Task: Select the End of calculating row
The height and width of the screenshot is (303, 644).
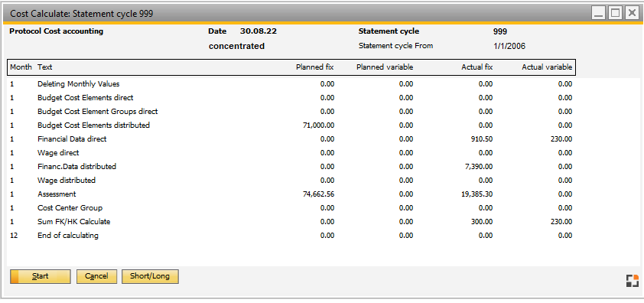Action: [291, 236]
